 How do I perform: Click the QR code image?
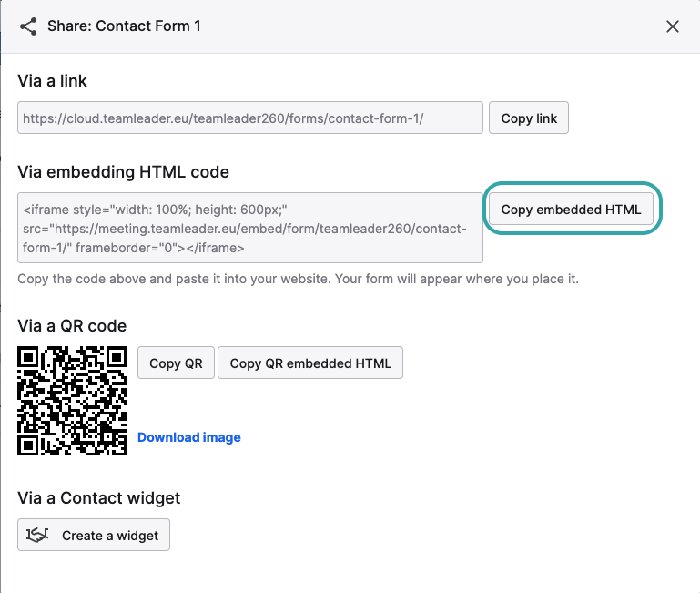pos(72,401)
